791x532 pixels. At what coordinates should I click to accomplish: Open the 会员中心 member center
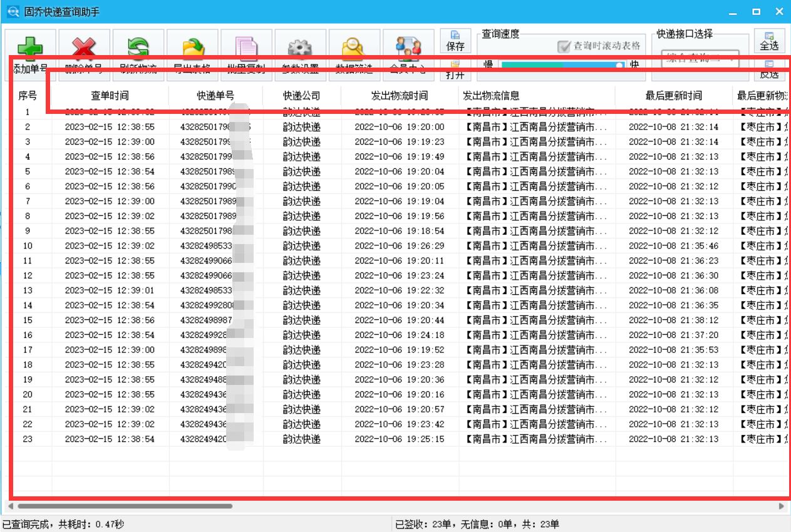click(408, 48)
